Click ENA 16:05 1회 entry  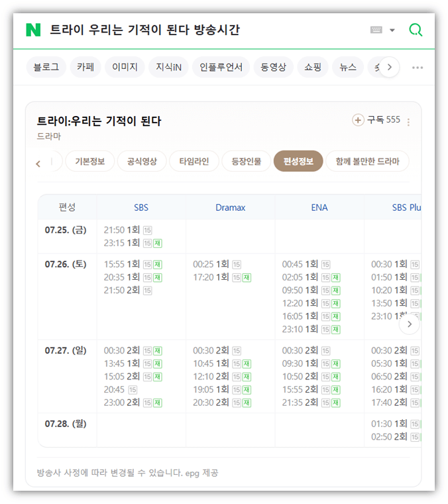(x=311, y=316)
